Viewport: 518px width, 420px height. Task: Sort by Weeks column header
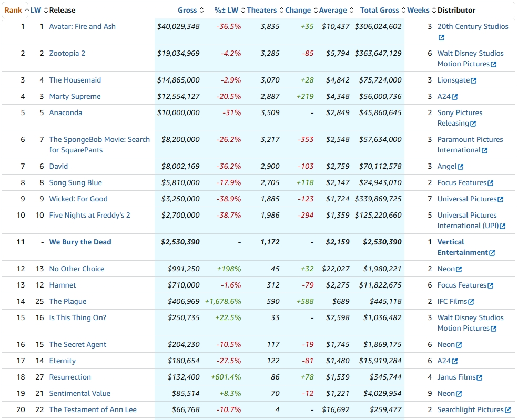[418, 10]
